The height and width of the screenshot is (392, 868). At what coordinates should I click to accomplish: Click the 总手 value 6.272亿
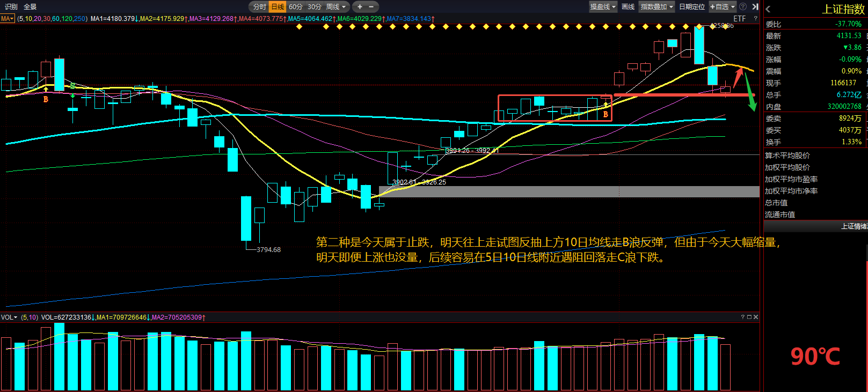click(x=849, y=95)
